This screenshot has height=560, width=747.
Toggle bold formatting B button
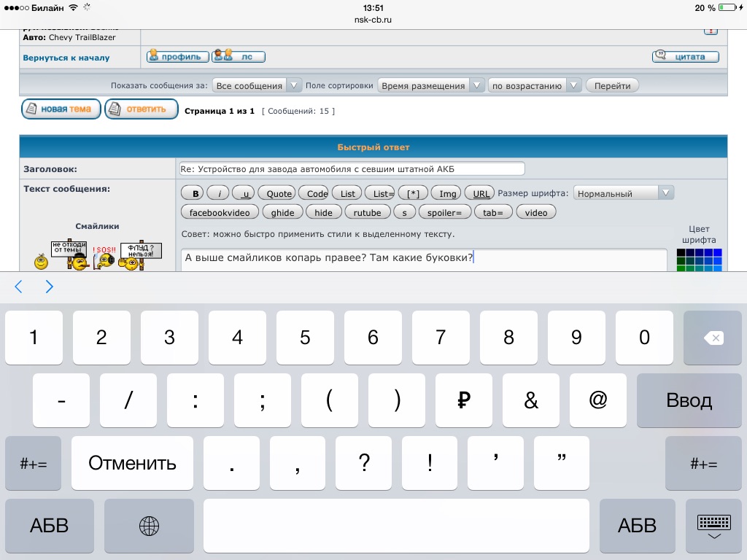point(194,193)
